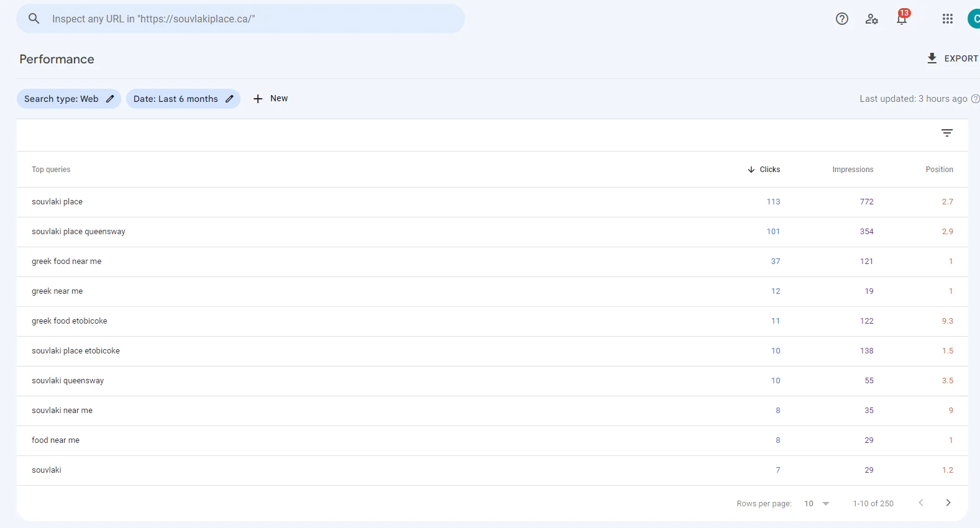Viewport: 980px width, 528px height.
Task: Click the Last updated help icon
Action: [975, 99]
